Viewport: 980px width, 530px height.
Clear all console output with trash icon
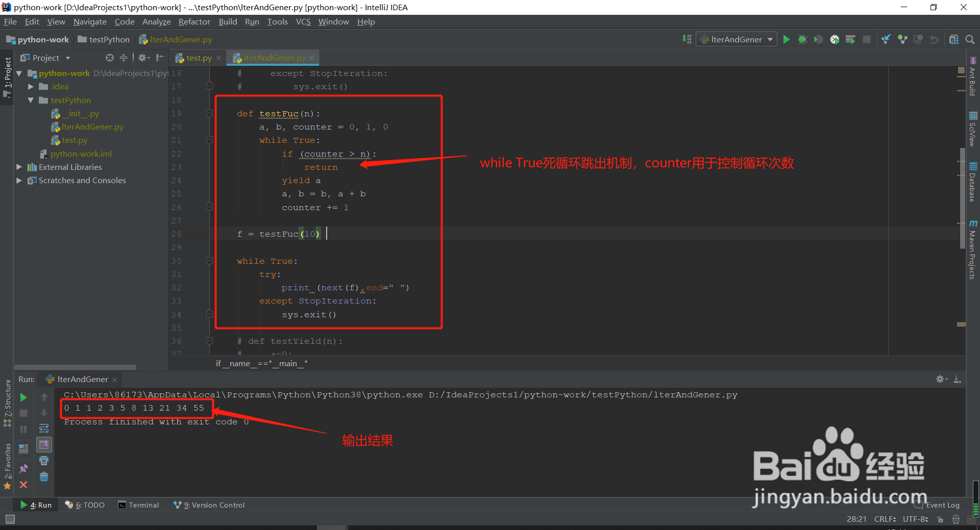[44, 477]
